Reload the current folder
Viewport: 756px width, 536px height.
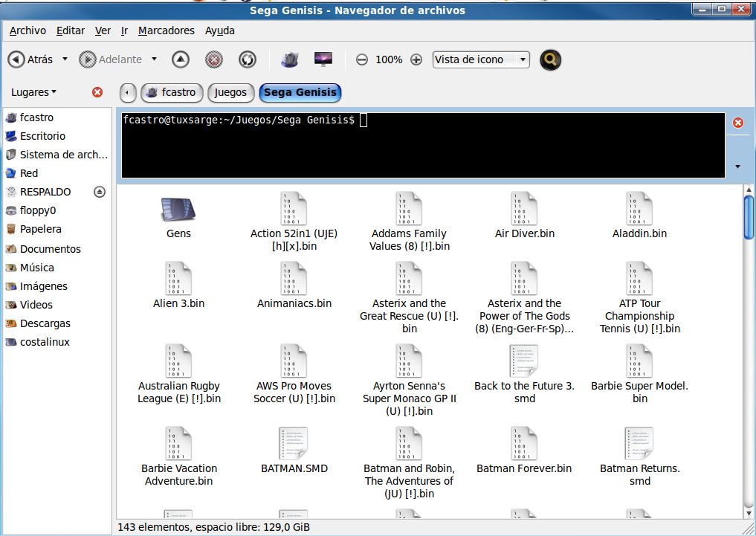click(x=248, y=59)
